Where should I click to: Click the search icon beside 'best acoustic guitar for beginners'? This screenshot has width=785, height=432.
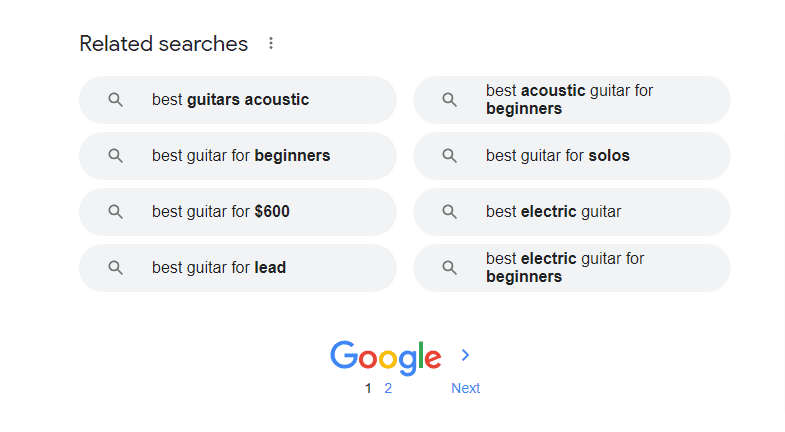[x=450, y=100]
